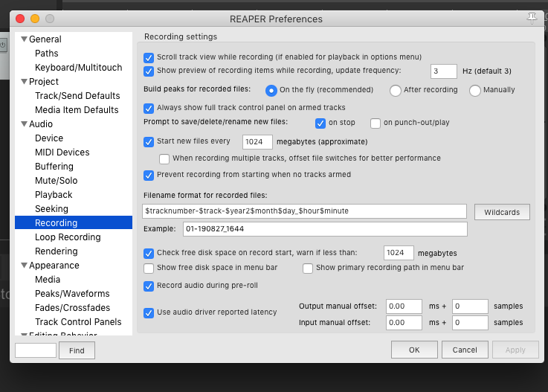Select After recording peaks option

396,90
